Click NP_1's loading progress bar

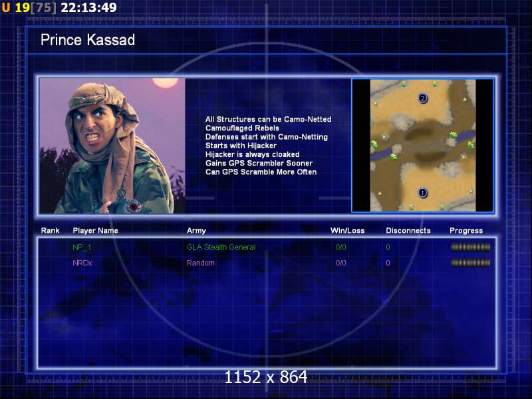coord(470,247)
